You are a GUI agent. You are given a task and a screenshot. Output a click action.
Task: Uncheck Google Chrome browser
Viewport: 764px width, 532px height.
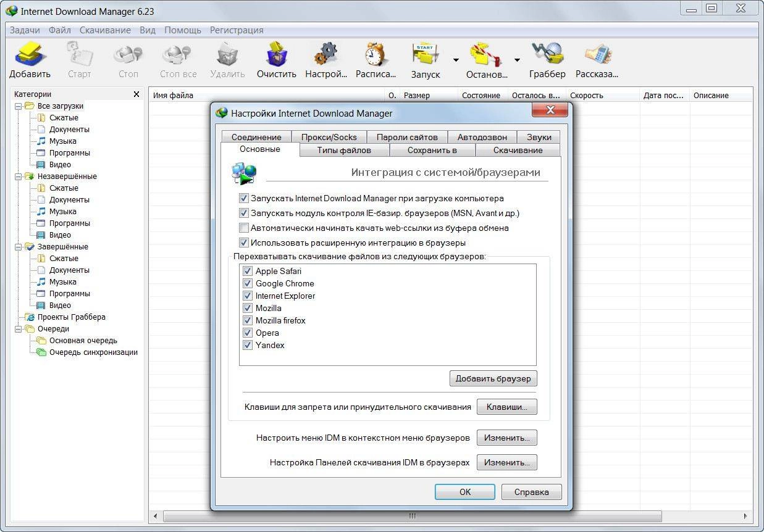248,284
